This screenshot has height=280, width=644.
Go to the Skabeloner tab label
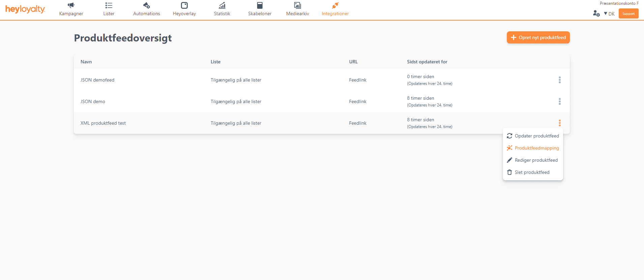pos(260,14)
